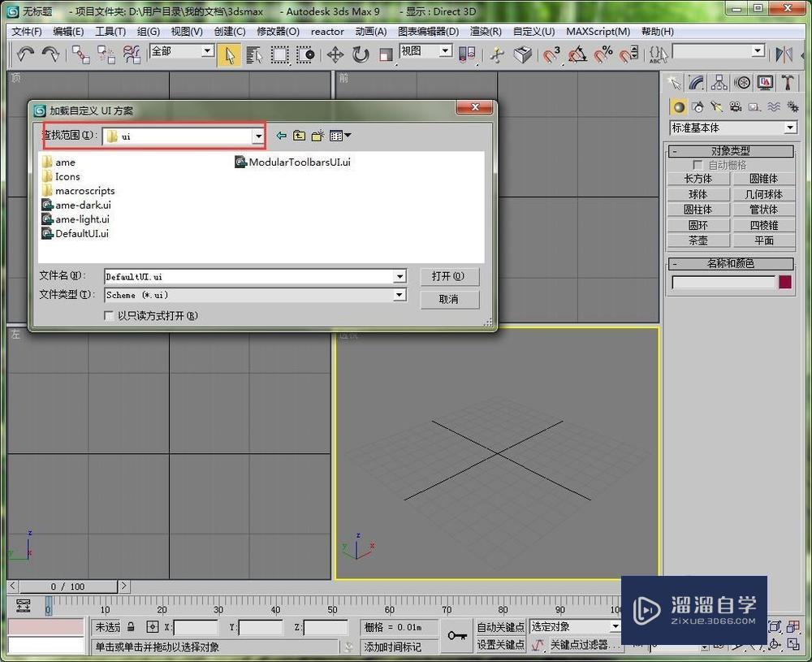Click the Up One Level folder icon

[x=300, y=136]
